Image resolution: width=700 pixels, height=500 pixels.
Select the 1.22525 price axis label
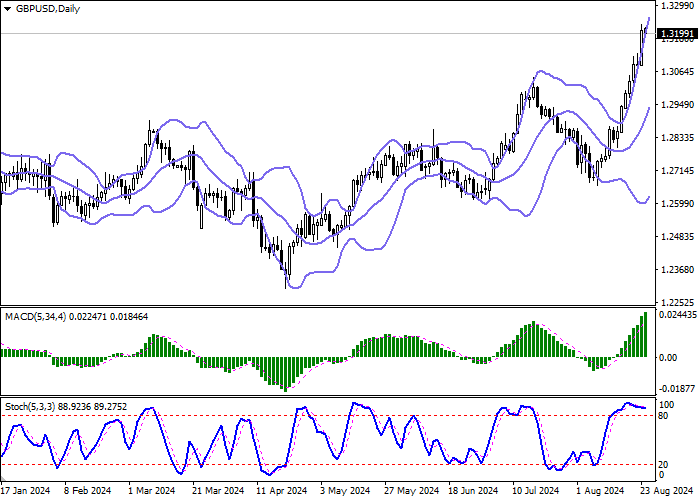coord(678,302)
